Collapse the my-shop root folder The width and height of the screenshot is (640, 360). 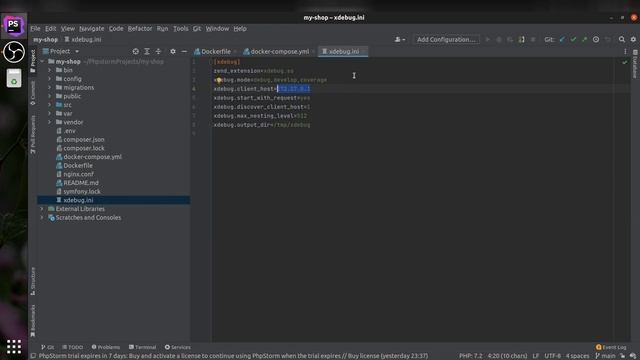coord(42,62)
